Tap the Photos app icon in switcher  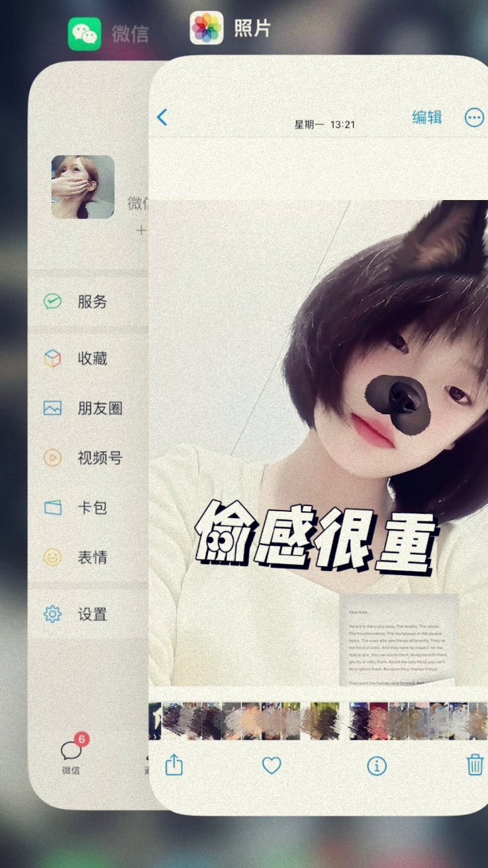point(207,28)
